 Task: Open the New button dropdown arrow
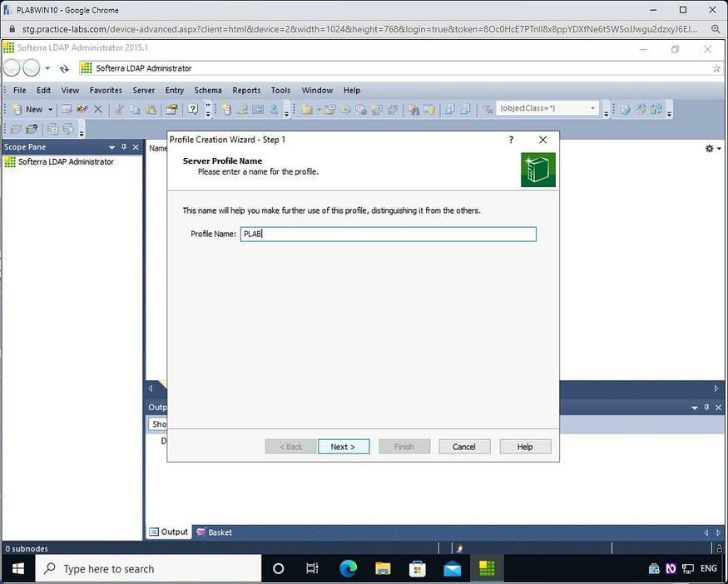coord(50,110)
